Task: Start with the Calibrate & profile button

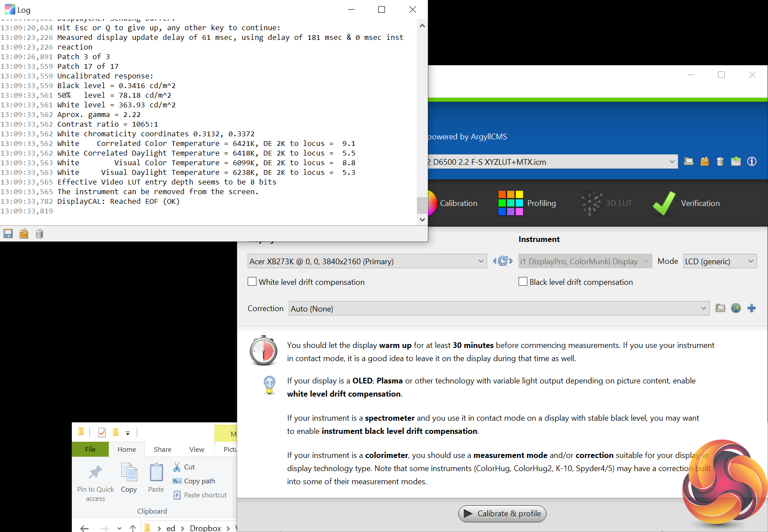Action: click(502, 514)
